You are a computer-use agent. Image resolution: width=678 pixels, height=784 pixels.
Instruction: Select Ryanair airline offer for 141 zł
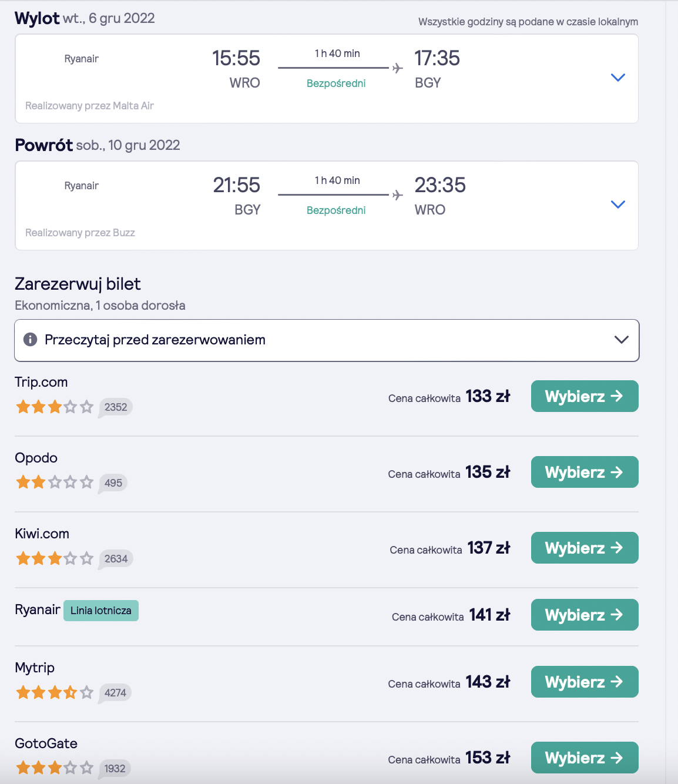584,615
